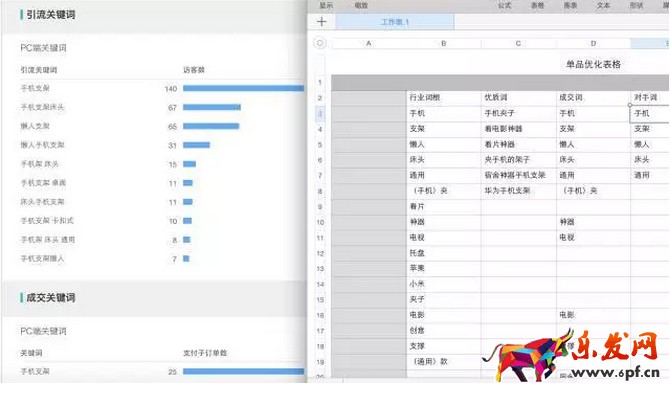Select column D header
Image resolution: width=670 pixels, height=393 pixels.
point(593,43)
